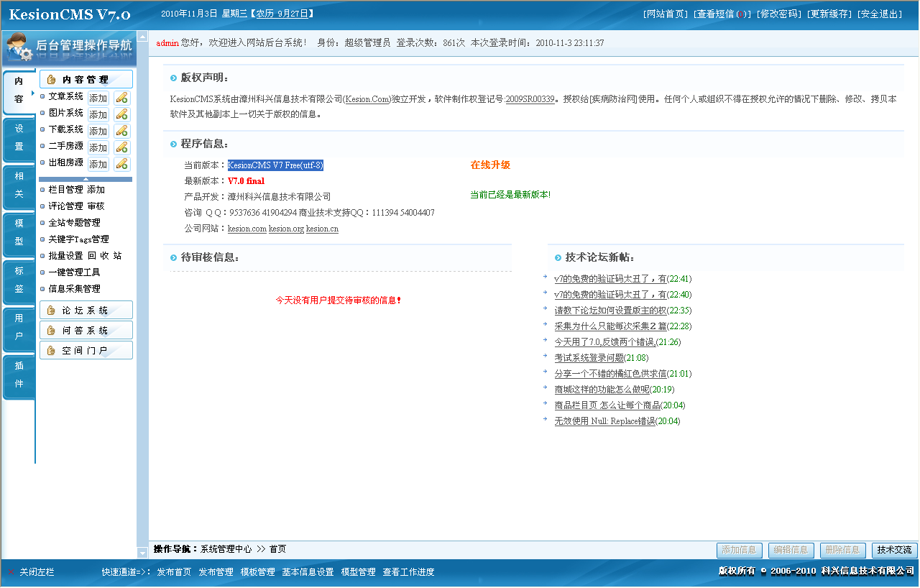Image resolution: width=920 pixels, height=588 pixels.
Task: Click the 添加信息 button
Action: coord(739,550)
